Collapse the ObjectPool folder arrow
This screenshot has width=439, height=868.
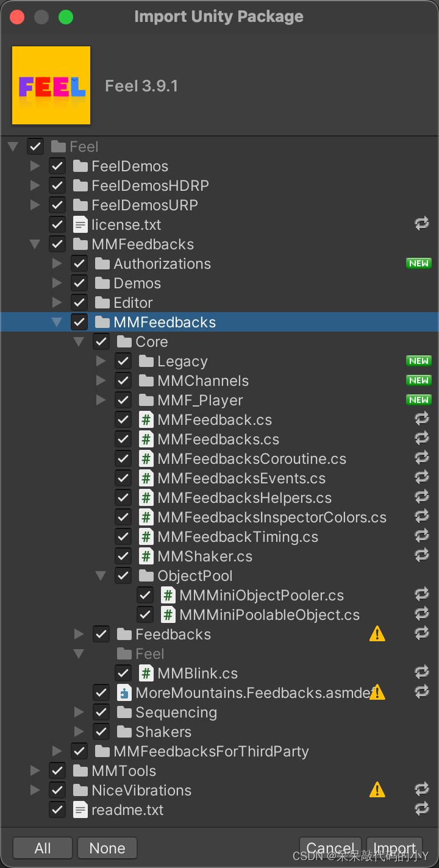click(101, 576)
